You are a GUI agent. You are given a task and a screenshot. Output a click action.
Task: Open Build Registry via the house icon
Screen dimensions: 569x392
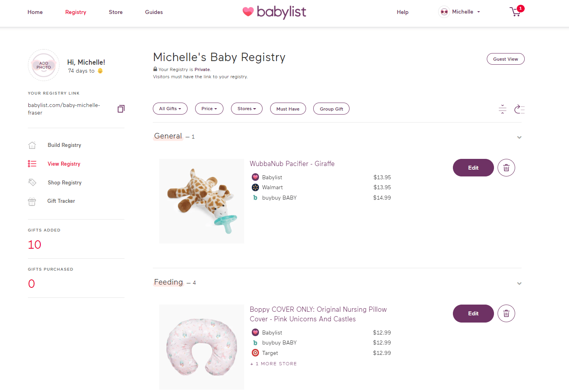click(x=32, y=145)
